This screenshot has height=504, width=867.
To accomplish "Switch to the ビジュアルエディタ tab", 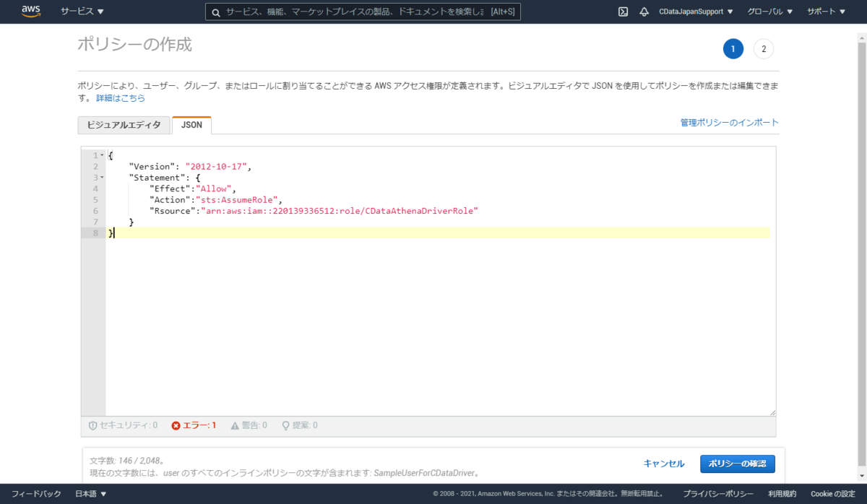I will coord(124,125).
